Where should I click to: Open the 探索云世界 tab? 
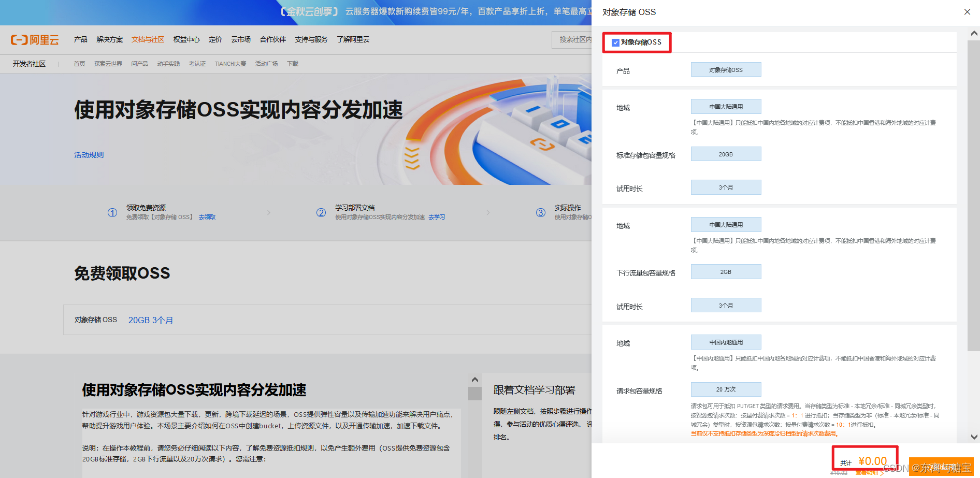108,64
